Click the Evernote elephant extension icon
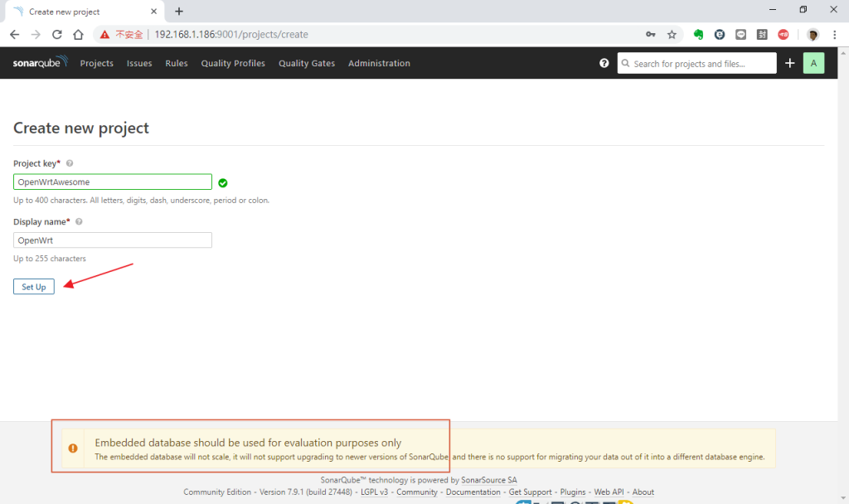Screen dimensions: 849x504 [x=698, y=35]
